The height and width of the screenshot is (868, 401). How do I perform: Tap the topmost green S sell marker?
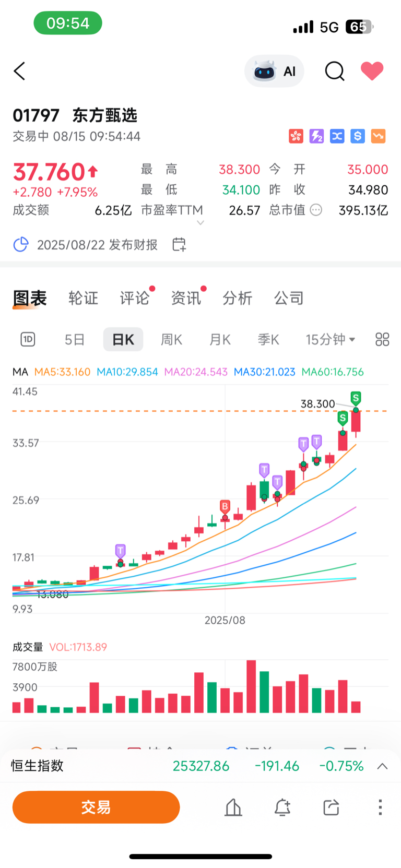pyautogui.click(x=356, y=398)
